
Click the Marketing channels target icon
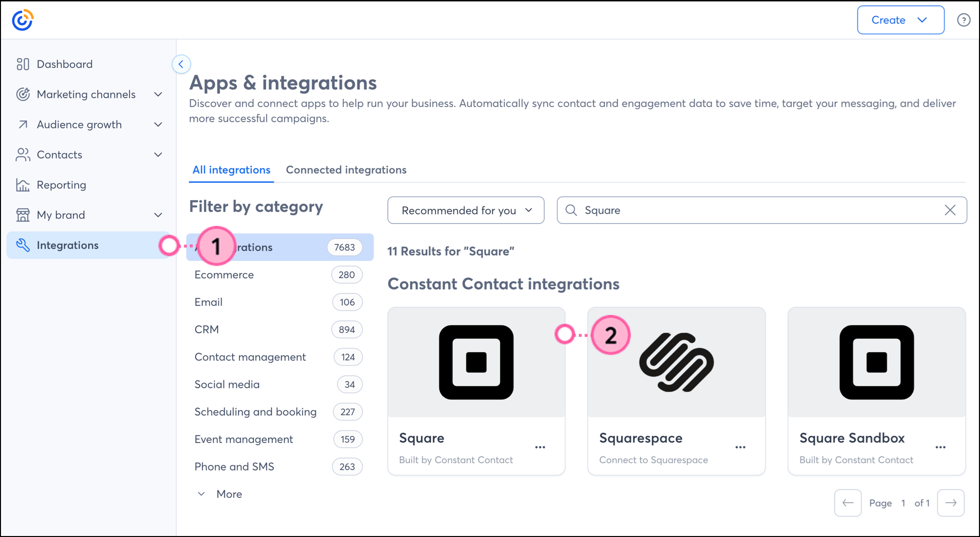pyautogui.click(x=23, y=94)
